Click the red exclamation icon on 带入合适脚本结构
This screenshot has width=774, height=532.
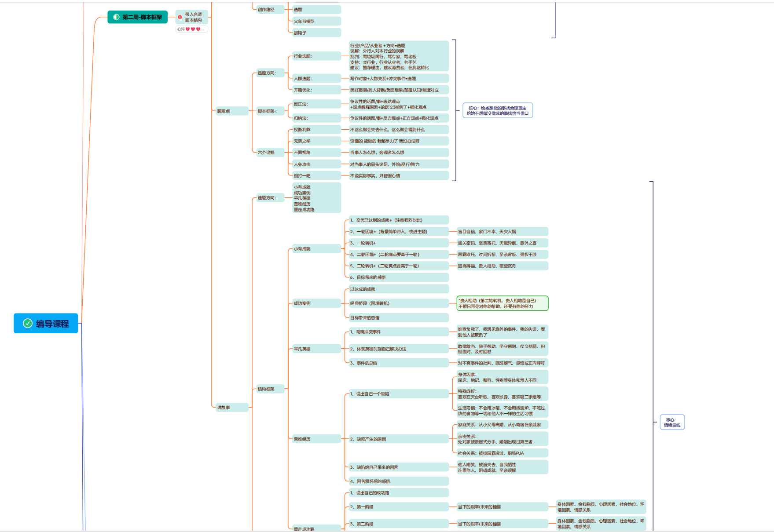click(x=180, y=17)
